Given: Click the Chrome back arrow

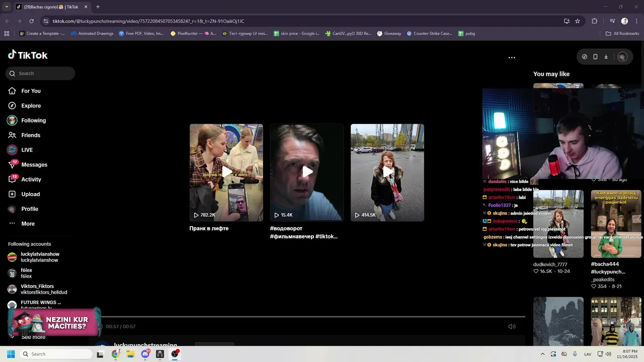Looking at the screenshot, I should click(7, 21).
